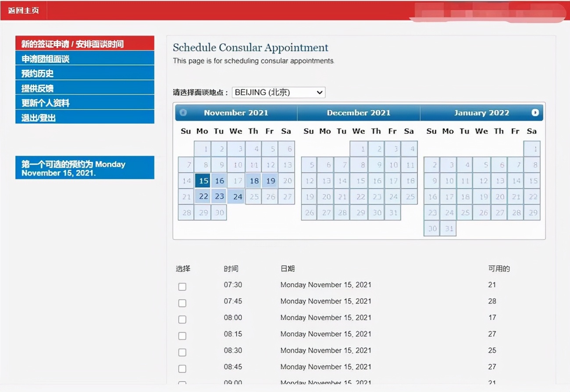Select November 23 on the calendar
Image resolution: width=570 pixels, height=392 pixels.
coord(219,196)
